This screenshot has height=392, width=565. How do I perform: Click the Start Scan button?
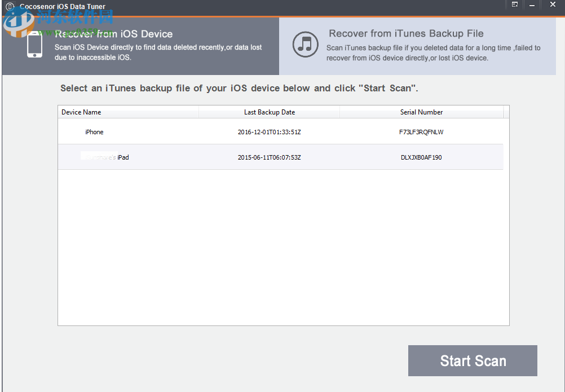pyautogui.click(x=473, y=360)
